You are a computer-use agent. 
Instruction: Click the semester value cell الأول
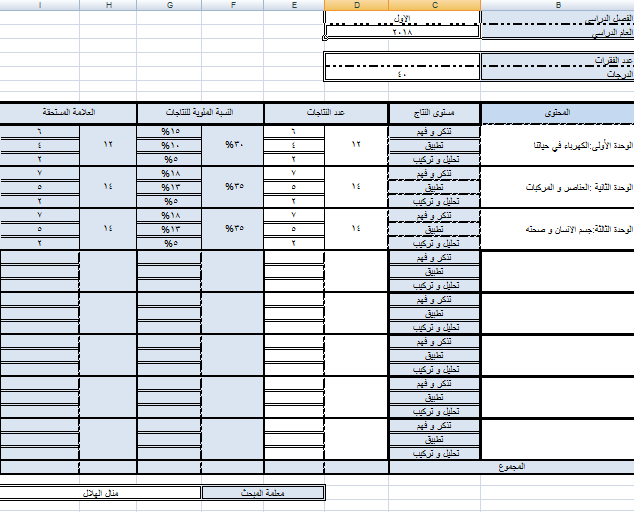click(402, 18)
